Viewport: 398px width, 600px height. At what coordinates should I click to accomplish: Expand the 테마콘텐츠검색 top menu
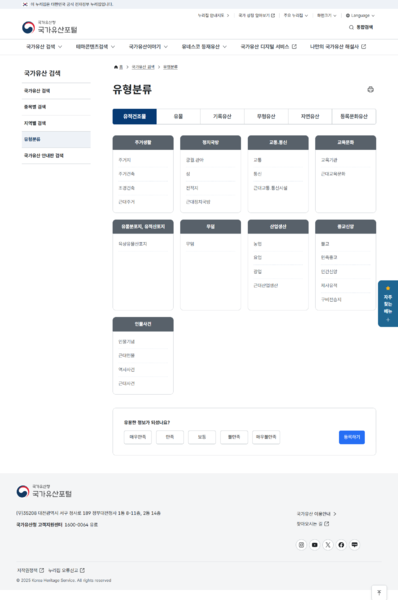pos(95,47)
